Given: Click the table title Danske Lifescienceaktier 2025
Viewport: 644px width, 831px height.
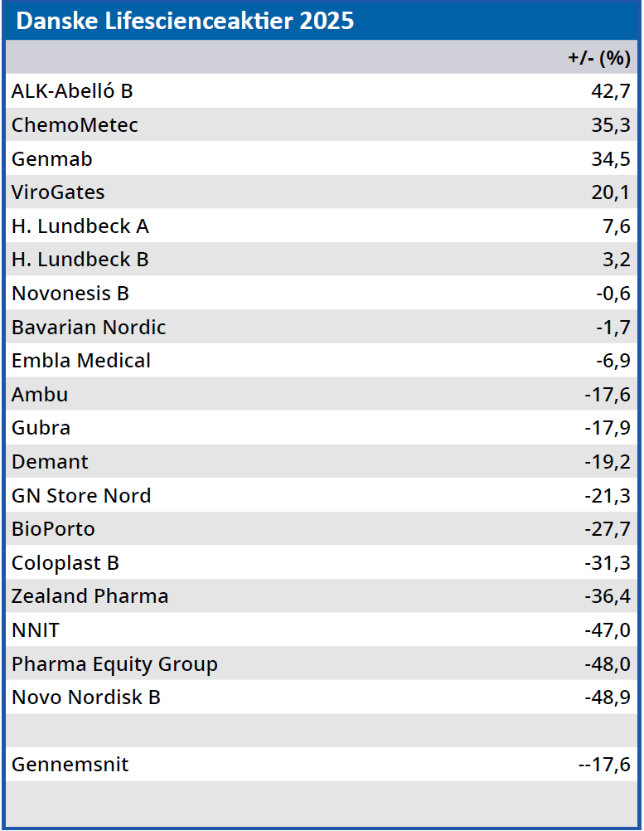Looking at the screenshot, I should [185, 21].
